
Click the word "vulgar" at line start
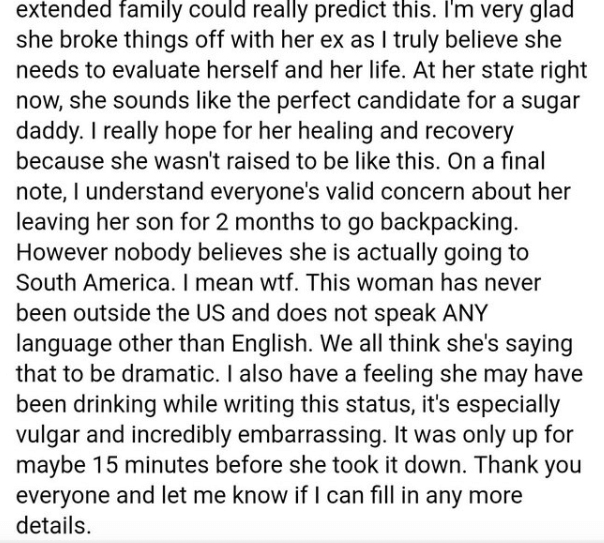[x=48, y=435]
